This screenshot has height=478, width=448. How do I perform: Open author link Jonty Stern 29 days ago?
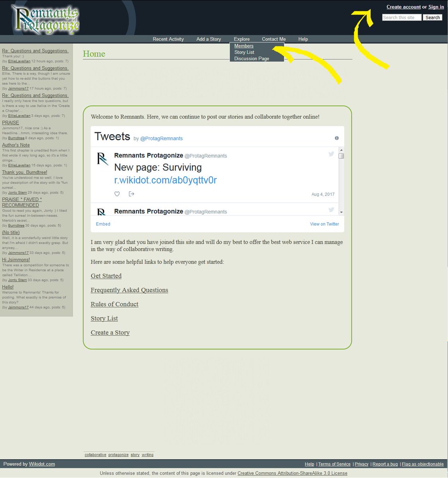pyautogui.click(x=18, y=192)
